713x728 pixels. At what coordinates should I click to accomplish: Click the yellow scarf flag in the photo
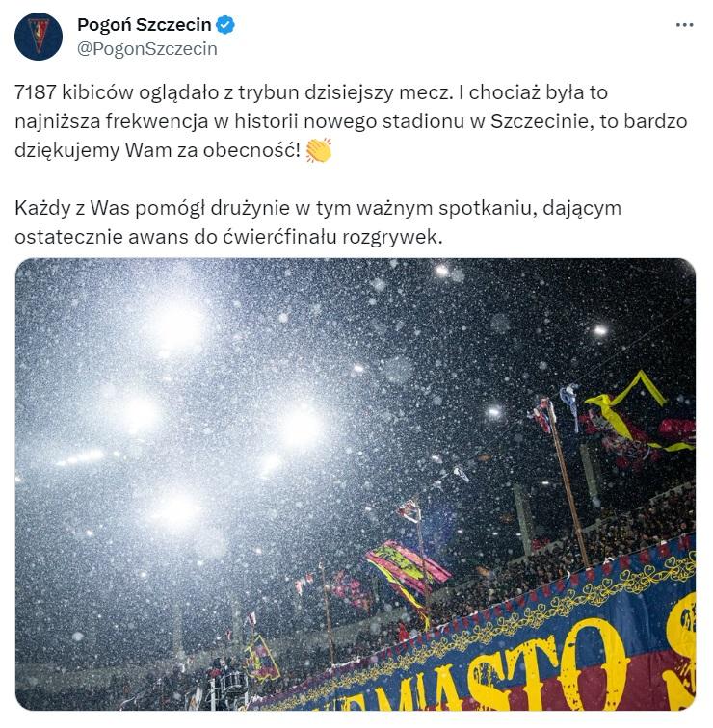pos(636,407)
